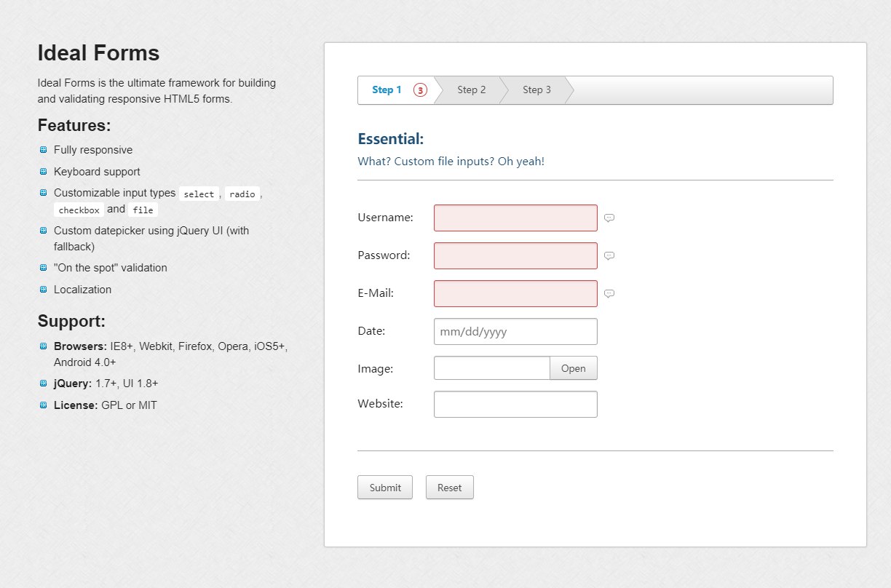Open the Date field with mm/dd/yyyy placeholder
Image resolution: width=891 pixels, height=588 pixels.
point(515,331)
